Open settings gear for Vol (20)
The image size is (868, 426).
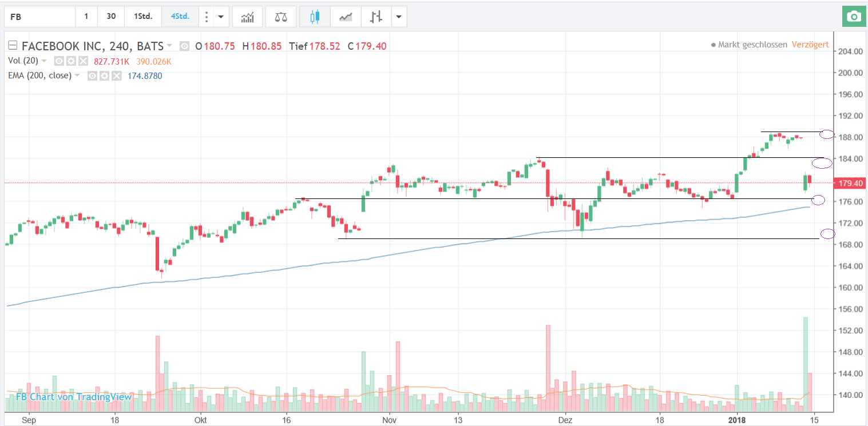(x=71, y=61)
